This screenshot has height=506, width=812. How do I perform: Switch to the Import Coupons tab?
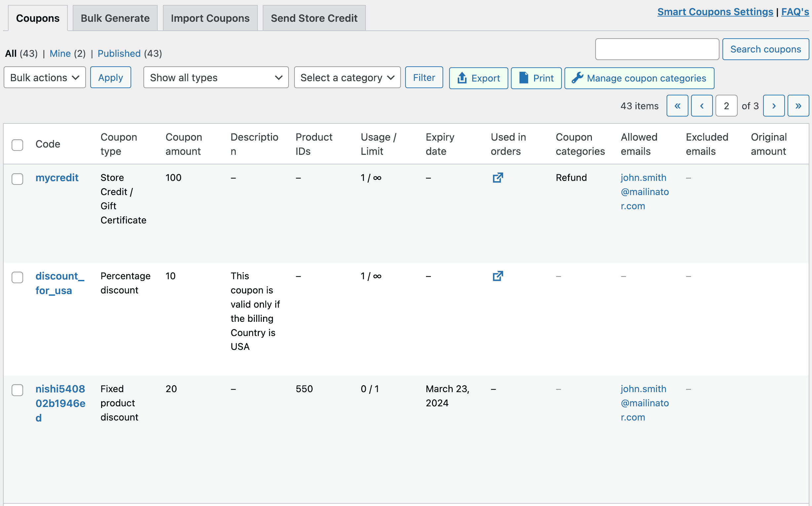coord(210,17)
